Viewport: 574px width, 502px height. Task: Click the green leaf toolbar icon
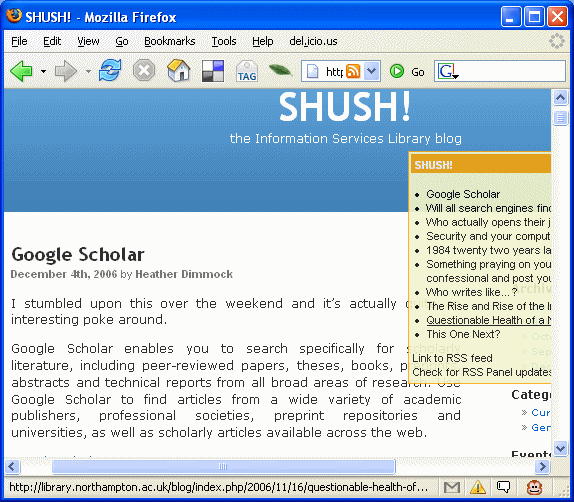280,70
